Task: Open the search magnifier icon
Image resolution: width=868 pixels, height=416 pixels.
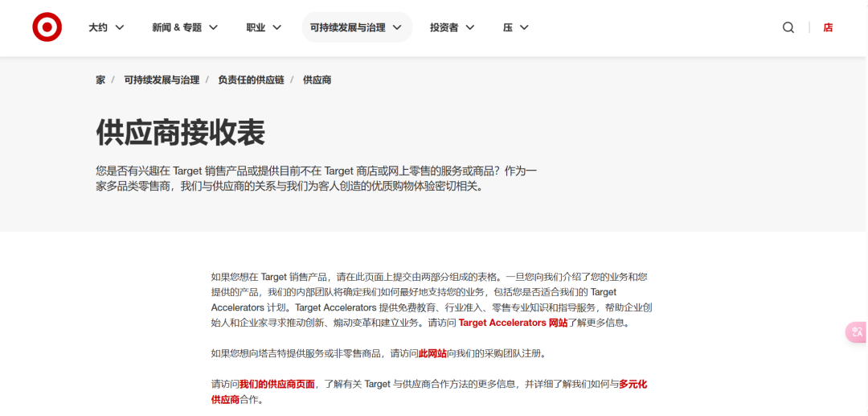Action: click(x=788, y=27)
